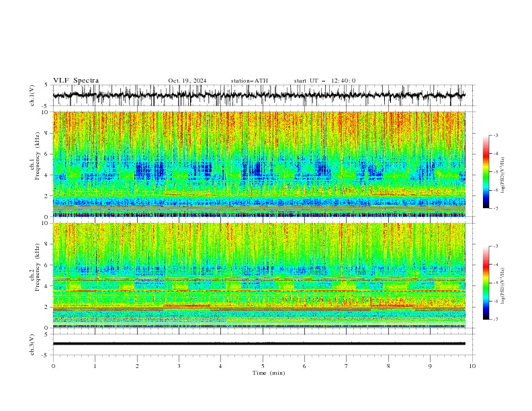Click the "station=ATH" header label
532x411 pixels.
pyautogui.click(x=249, y=81)
